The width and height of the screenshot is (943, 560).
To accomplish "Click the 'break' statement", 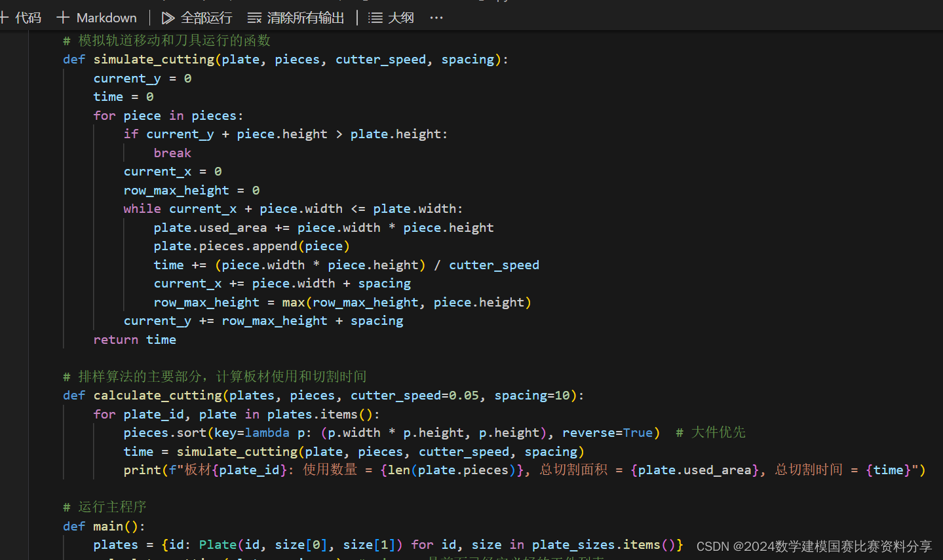I will [172, 153].
